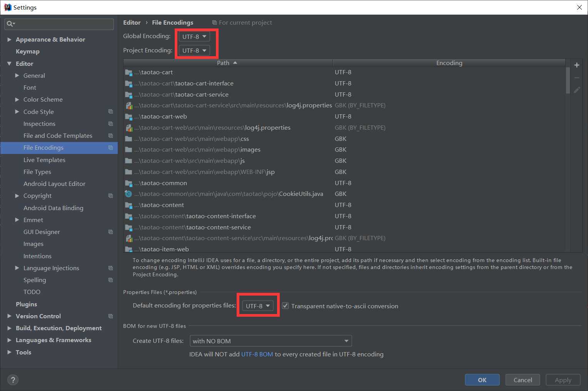Expand the General node
This screenshot has width=588, height=391.
pyautogui.click(x=17, y=75)
